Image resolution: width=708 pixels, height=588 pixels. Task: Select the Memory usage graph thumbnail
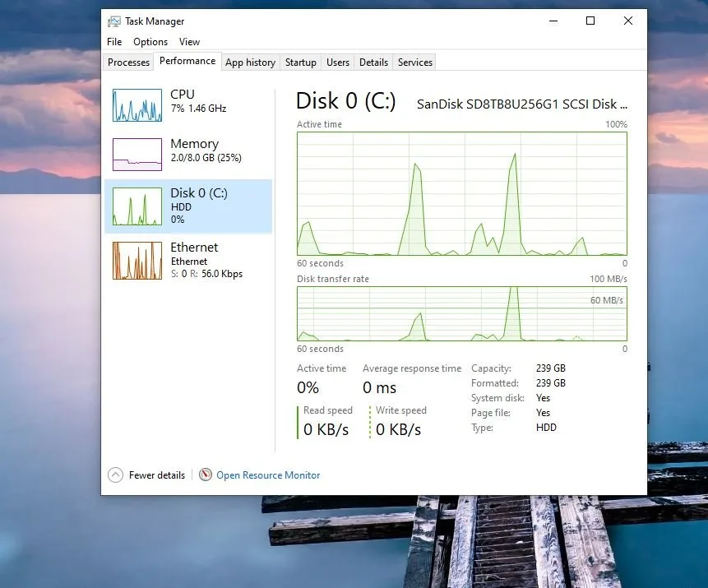(137, 154)
